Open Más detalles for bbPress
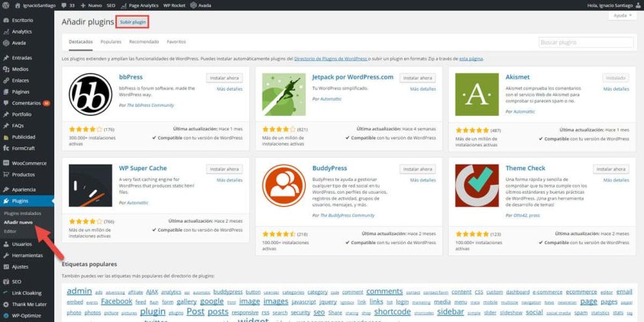644x322 pixels. point(230,89)
